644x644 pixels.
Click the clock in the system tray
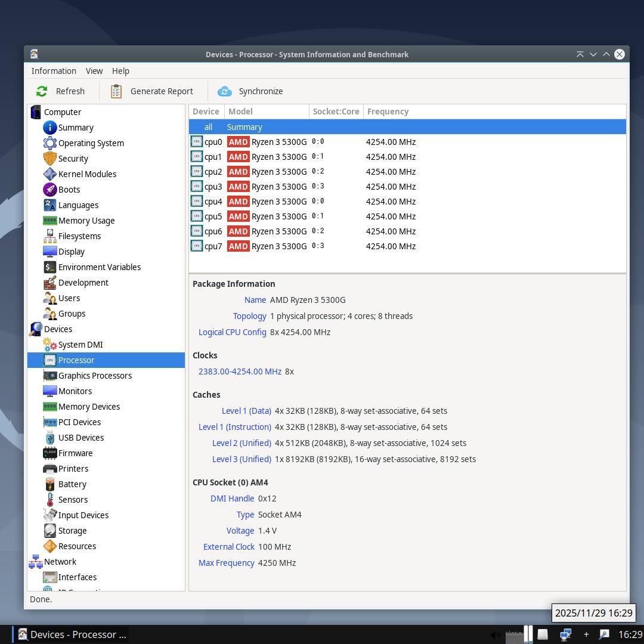[630, 634]
